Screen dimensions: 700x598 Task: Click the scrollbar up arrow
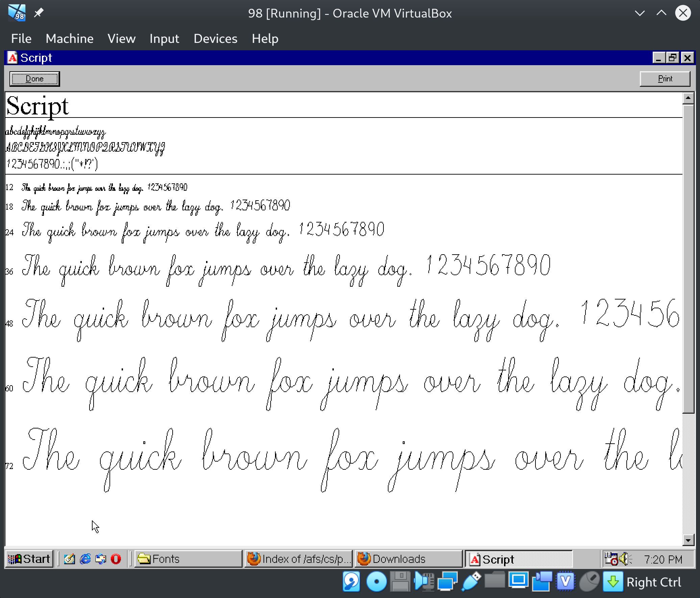(688, 98)
